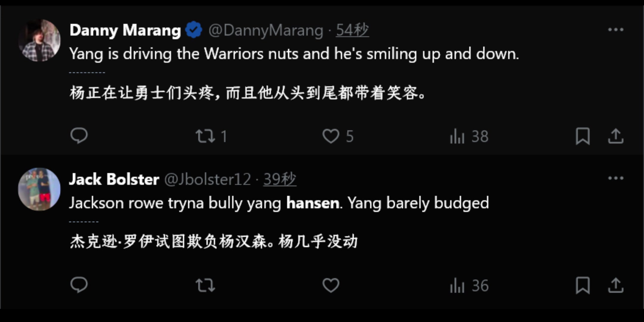Share Danny Marang's tweet
Image resolution: width=644 pixels, height=322 pixels.
616,136
